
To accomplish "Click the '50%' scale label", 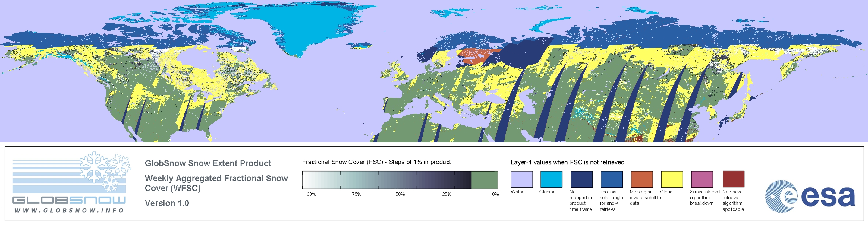I will (400, 194).
